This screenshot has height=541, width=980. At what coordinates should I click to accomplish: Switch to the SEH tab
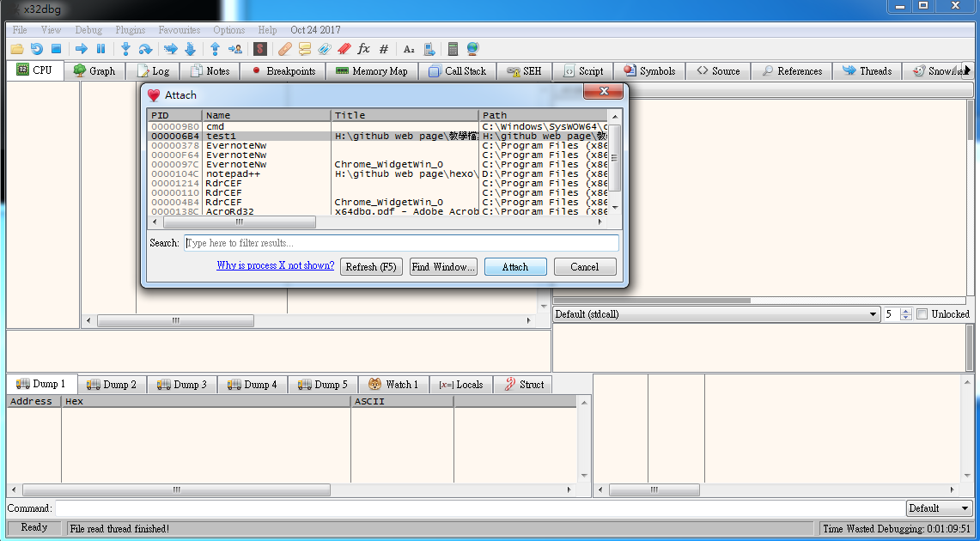[525, 71]
